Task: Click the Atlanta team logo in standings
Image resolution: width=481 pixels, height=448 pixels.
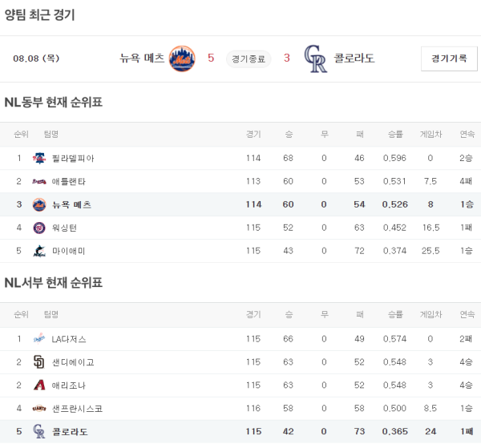Action: (x=38, y=181)
